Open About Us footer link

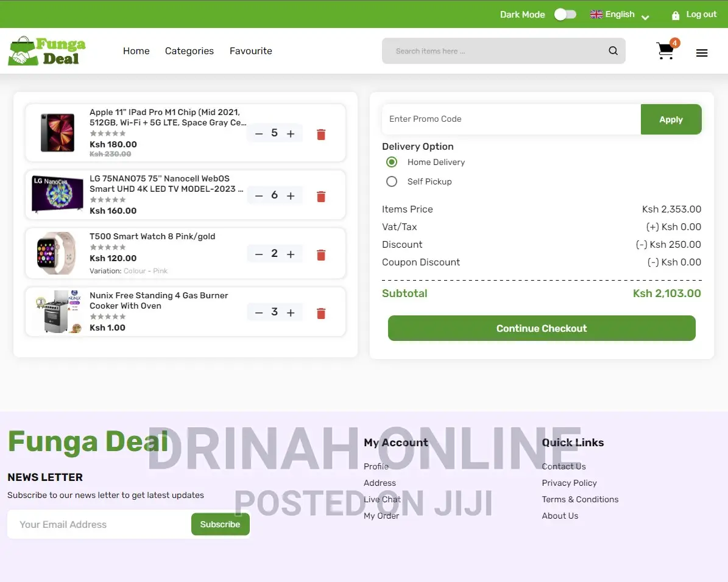coord(560,516)
